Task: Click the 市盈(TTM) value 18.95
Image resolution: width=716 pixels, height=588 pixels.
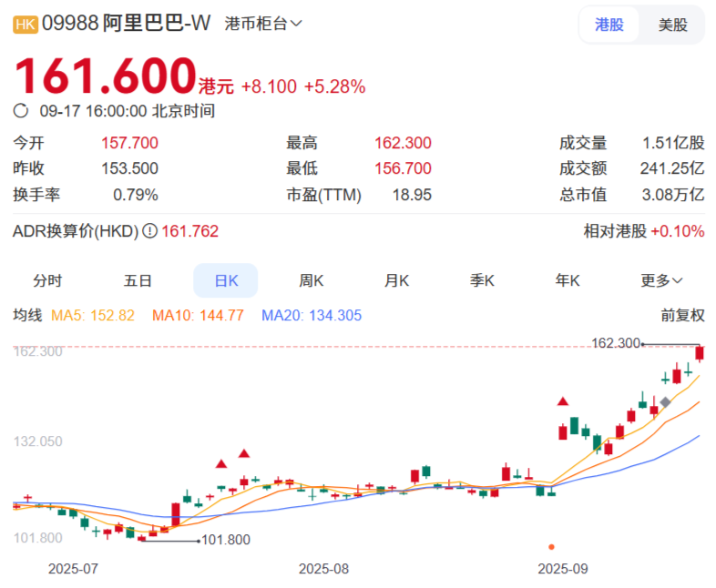Action: click(412, 195)
